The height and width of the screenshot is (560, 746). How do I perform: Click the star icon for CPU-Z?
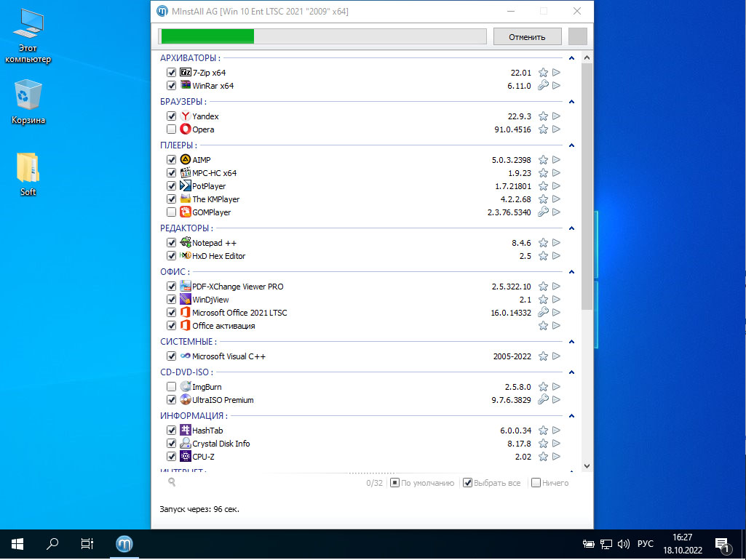point(543,457)
